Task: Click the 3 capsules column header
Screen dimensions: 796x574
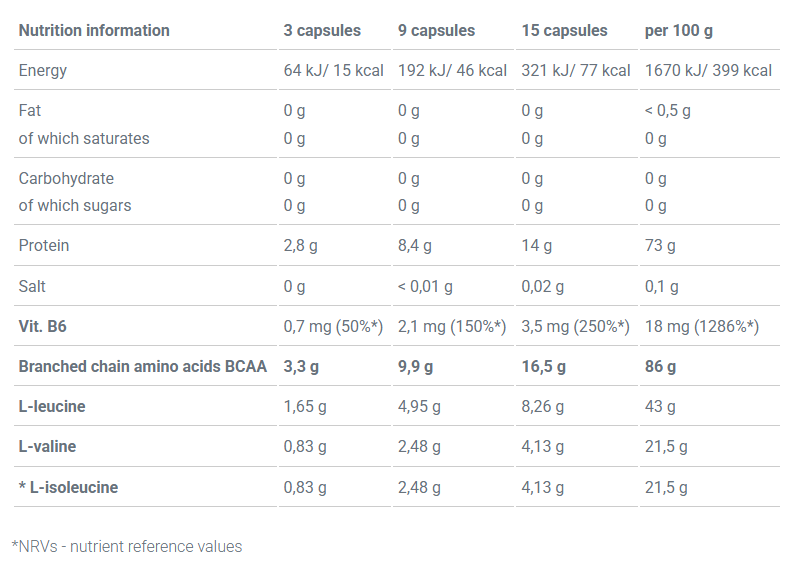Action: (322, 30)
